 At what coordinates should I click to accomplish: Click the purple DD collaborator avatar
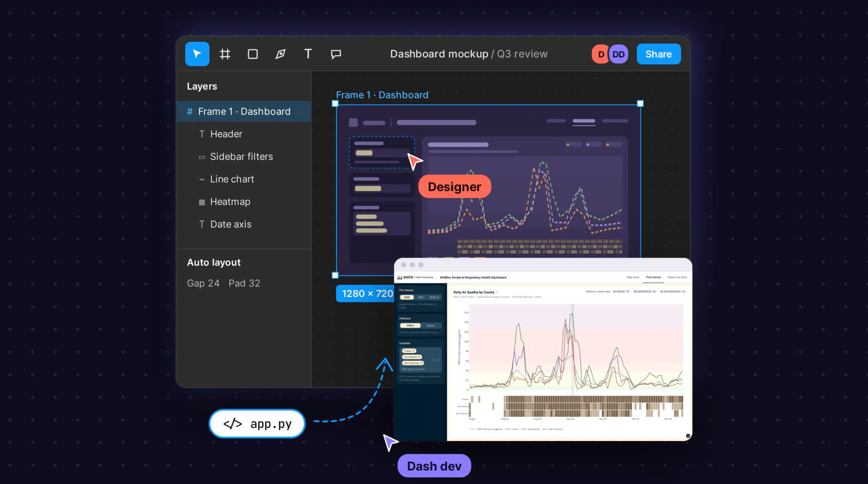[x=618, y=54]
